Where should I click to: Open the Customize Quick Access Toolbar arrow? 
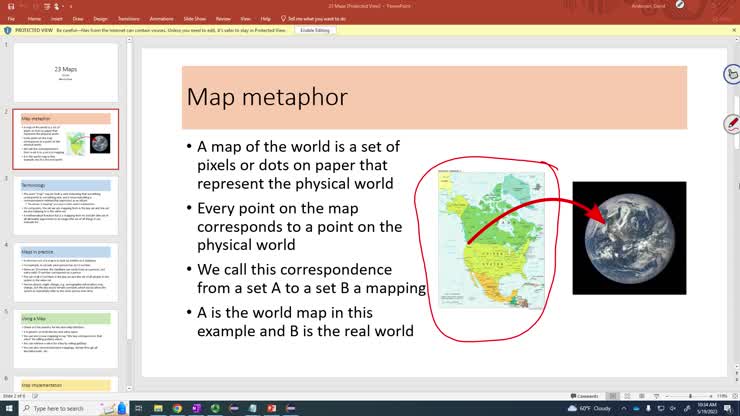point(70,6)
